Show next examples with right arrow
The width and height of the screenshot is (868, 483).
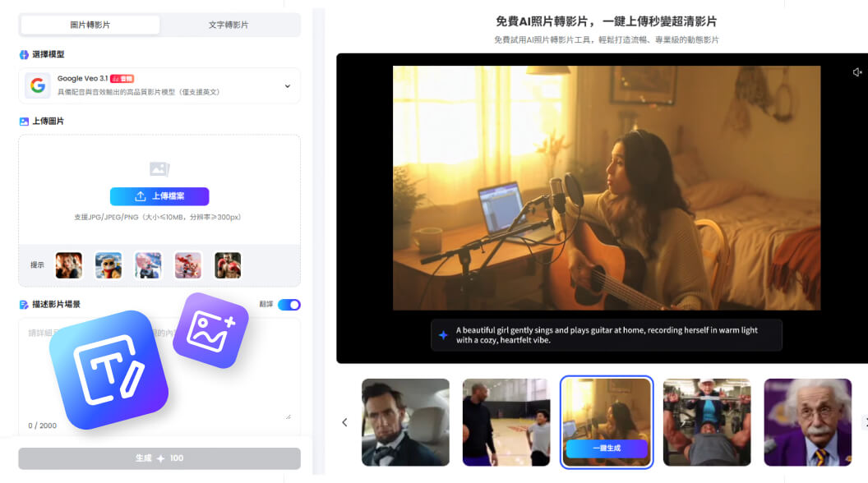click(x=863, y=422)
